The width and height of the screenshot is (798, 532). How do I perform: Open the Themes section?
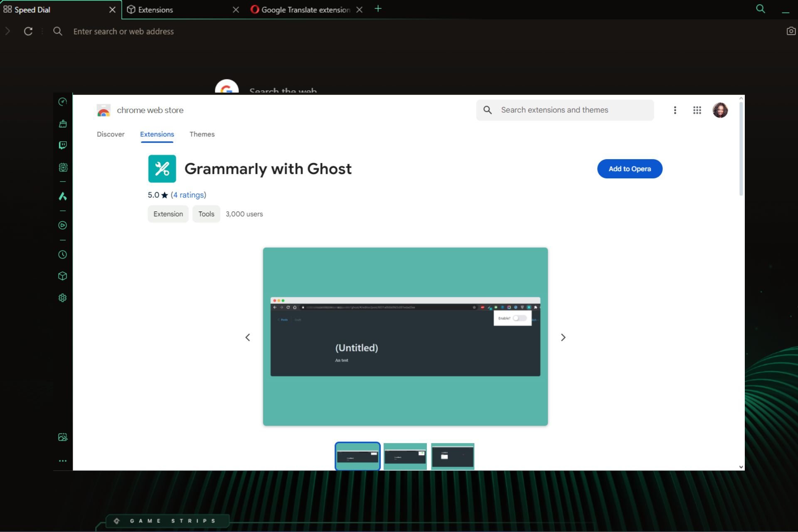point(202,134)
